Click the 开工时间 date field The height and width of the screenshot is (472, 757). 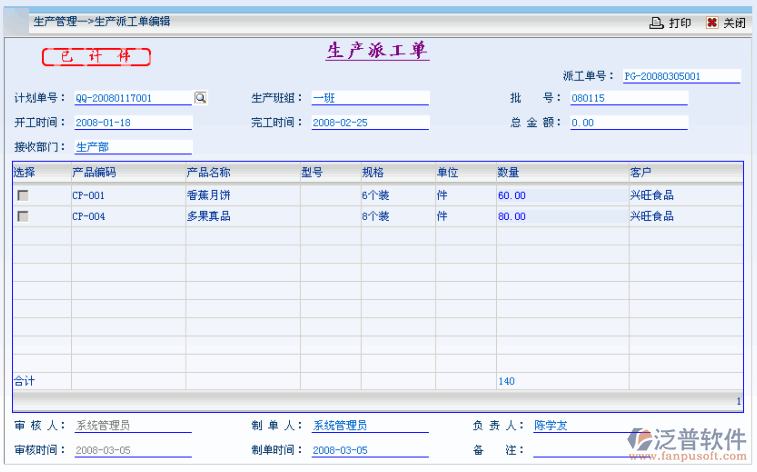tap(131, 123)
